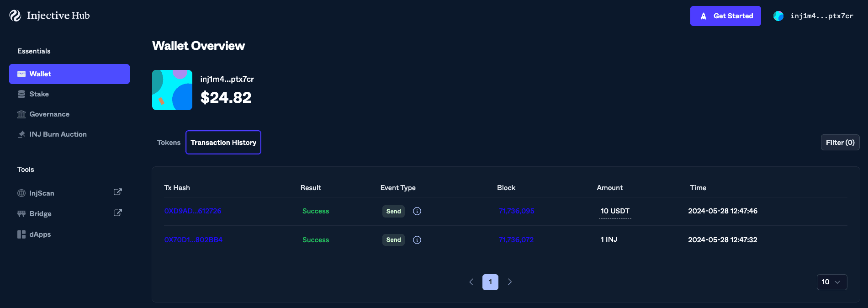Click the info icon for the 1 INJ Send

click(417, 240)
